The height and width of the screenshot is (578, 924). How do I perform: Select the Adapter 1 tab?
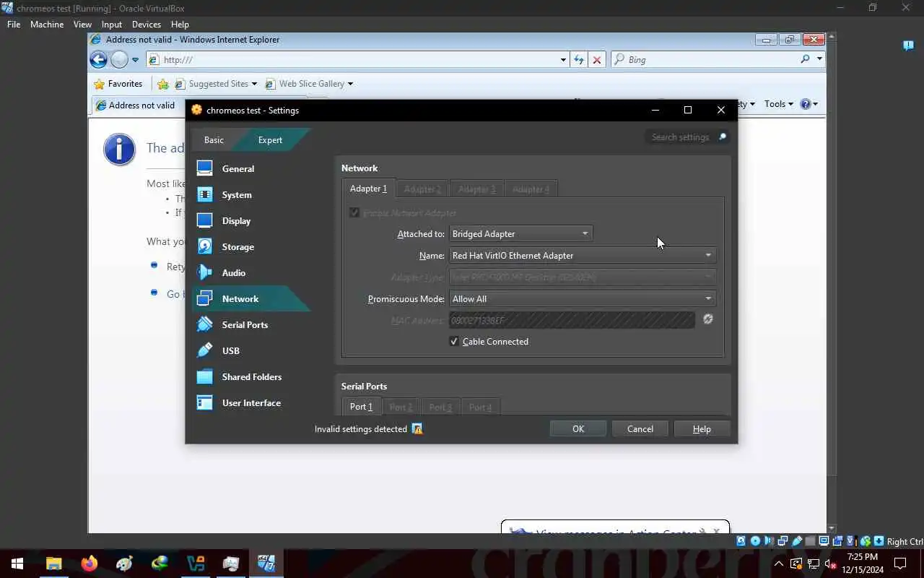click(x=368, y=189)
